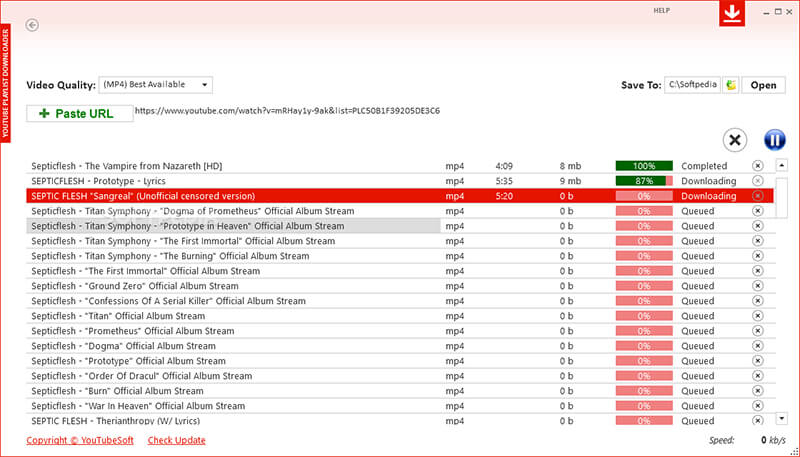Click the 4:09 duration value
800x457 pixels.
[x=504, y=166]
